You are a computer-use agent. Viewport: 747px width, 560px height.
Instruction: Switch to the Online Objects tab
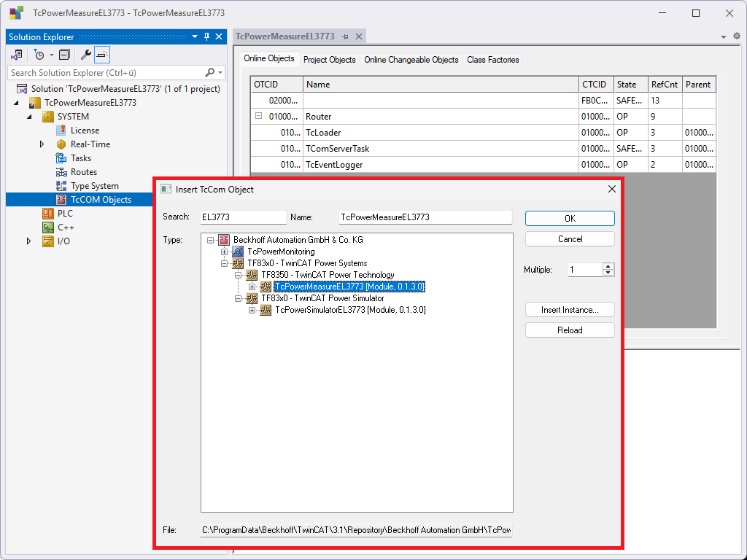(269, 58)
